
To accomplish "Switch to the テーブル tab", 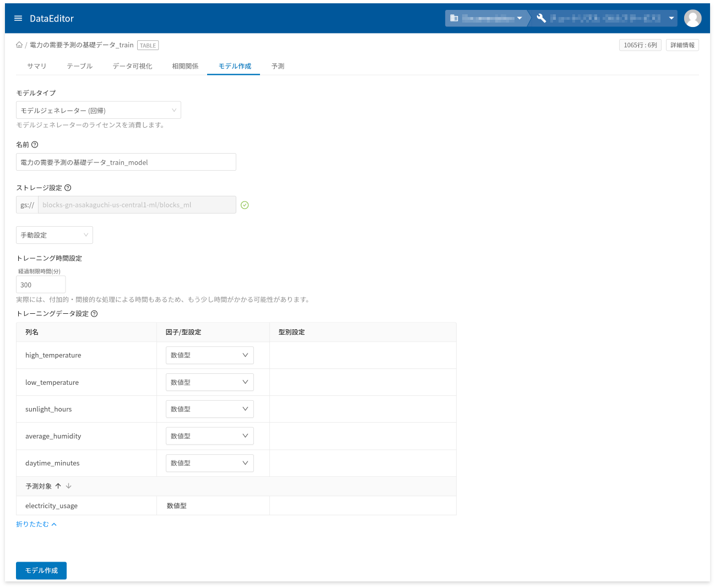I will coord(80,66).
